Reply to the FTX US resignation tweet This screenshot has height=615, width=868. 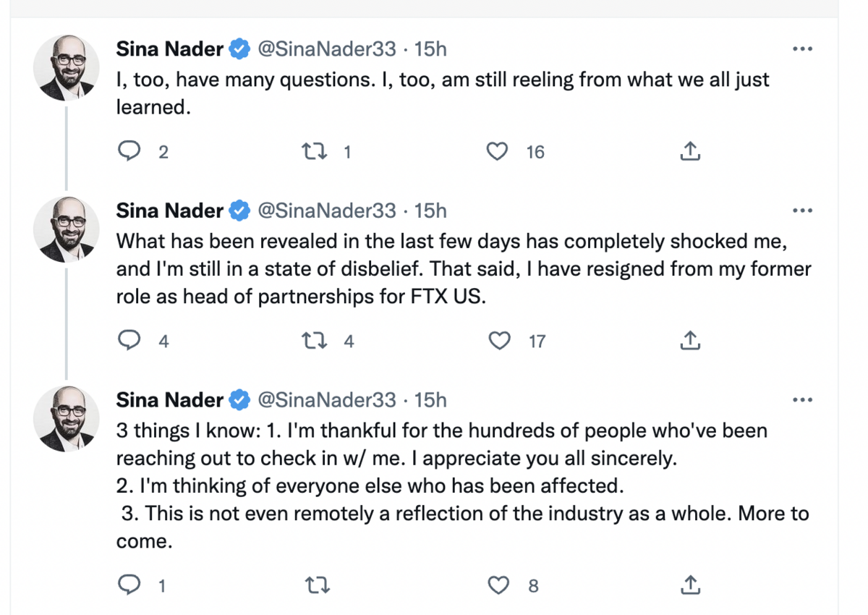(x=128, y=340)
